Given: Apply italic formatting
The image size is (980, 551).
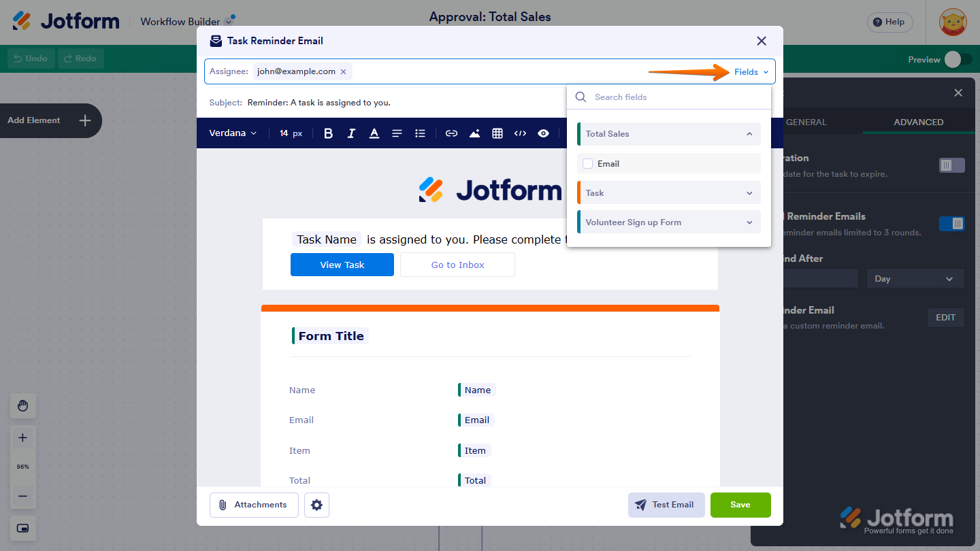Looking at the screenshot, I should click(351, 133).
